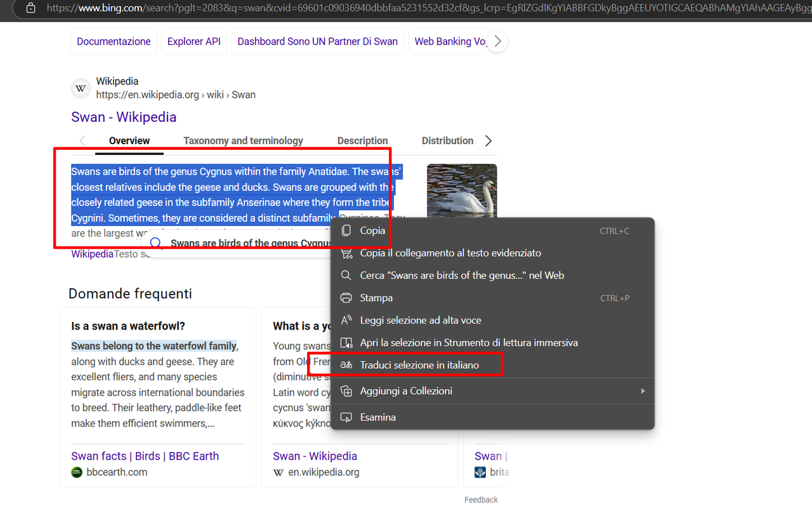Open the Swan - Wikipedia result title
This screenshot has width=812, height=506.
click(124, 117)
